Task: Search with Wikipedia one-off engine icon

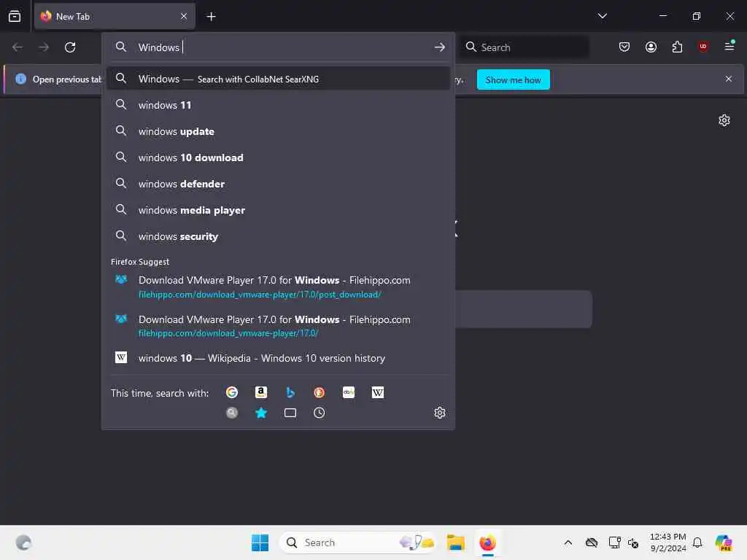Action: point(378,392)
